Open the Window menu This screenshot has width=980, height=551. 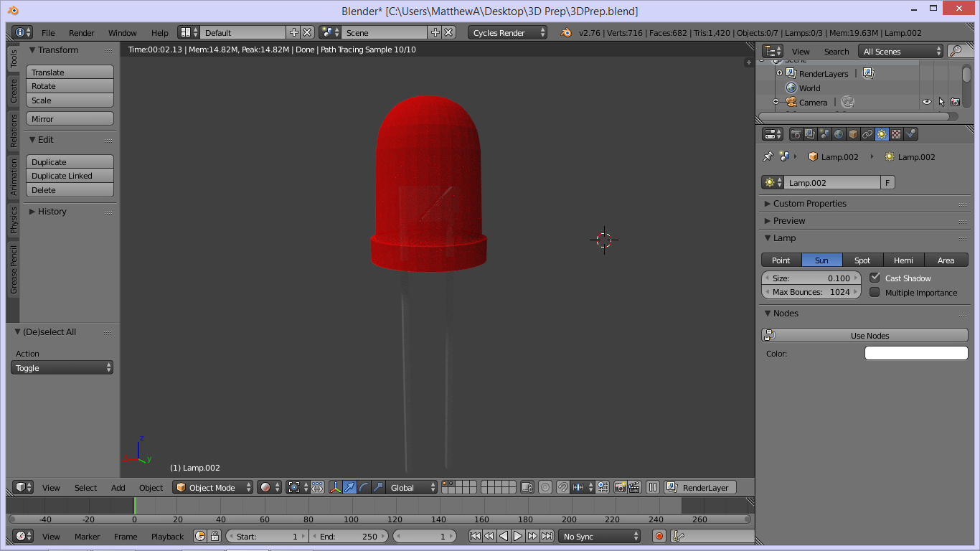123,32
